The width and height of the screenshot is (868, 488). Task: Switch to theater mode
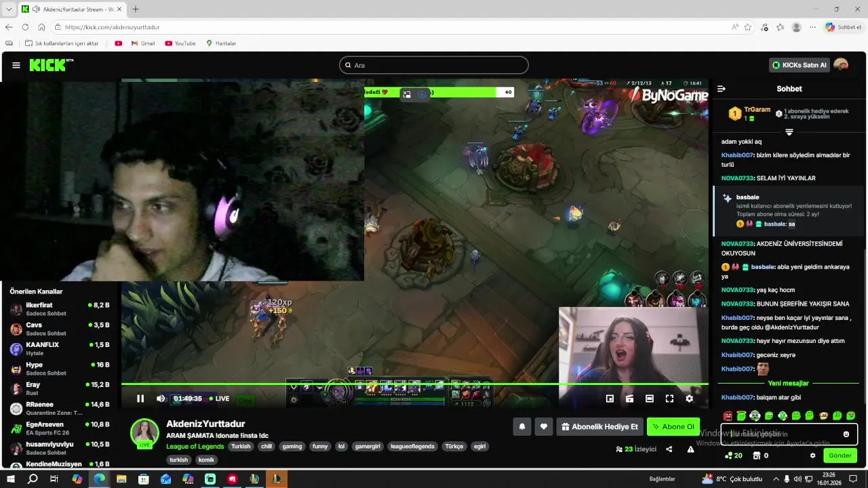(x=650, y=399)
